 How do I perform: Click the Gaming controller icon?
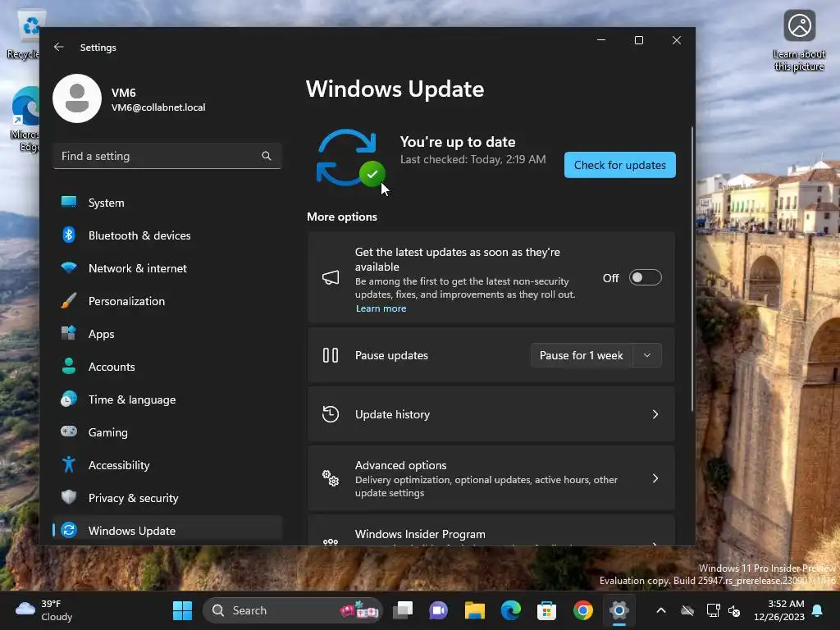pos(69,431)
